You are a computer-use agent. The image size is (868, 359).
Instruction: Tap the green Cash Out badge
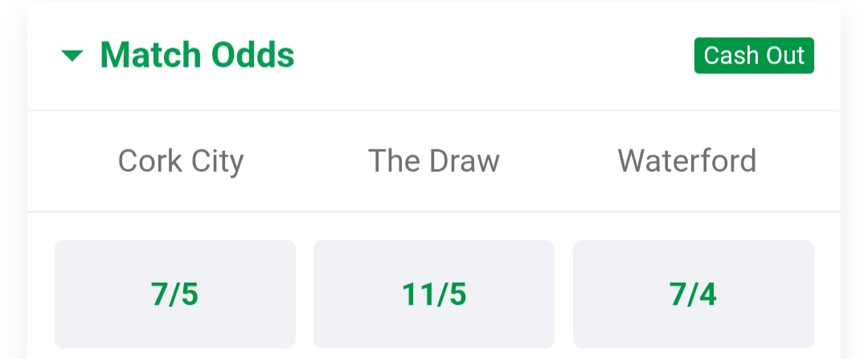pyautogui.click(x=754, y=55)
